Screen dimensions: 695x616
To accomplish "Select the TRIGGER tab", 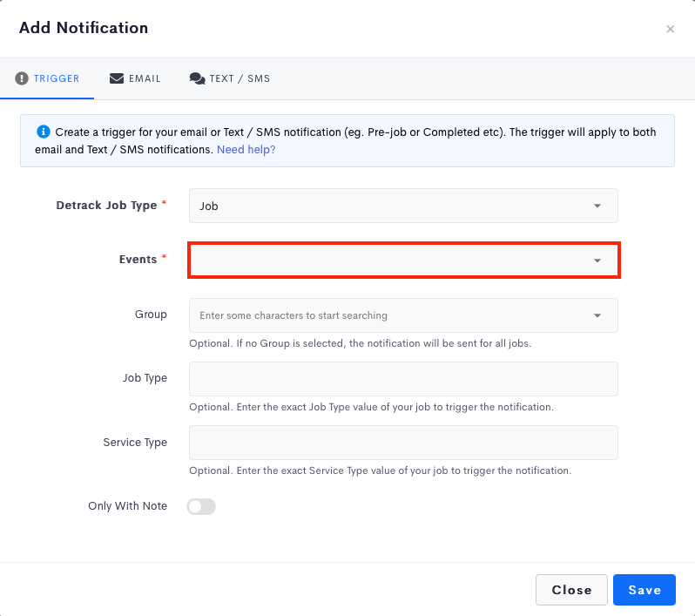I will click(x=47, y=78).
